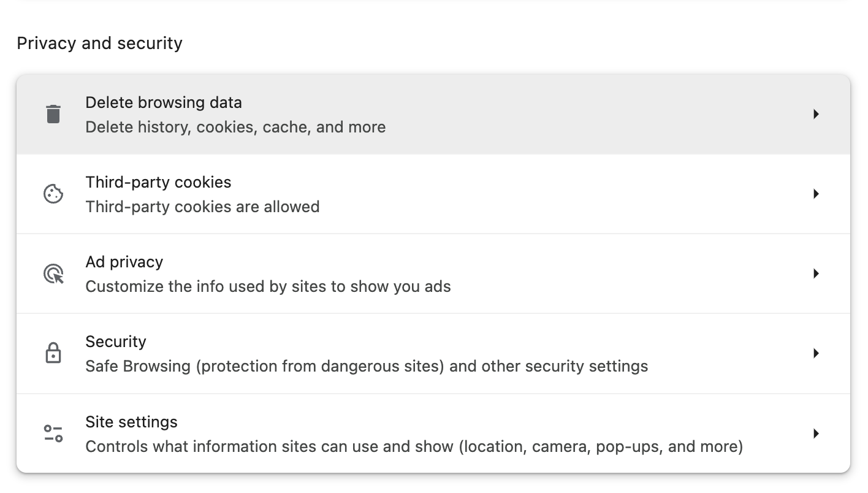
Task: Click the Delete history, cookies, cache description
Action: point(235,127)
